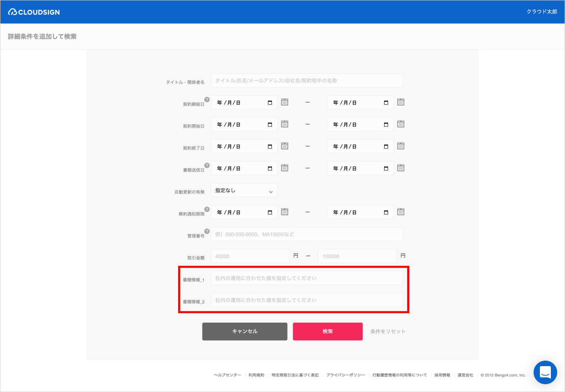
Task: Open native date picker in 契約終了日 end field
Action: tap(386, 147)
